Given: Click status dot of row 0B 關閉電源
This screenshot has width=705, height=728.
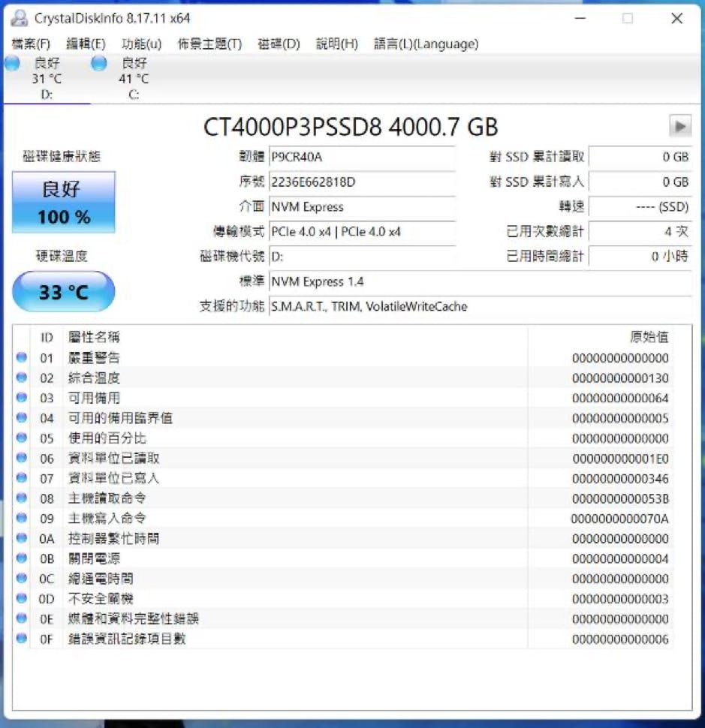Looking at the screenshot, I should (21, 558).
